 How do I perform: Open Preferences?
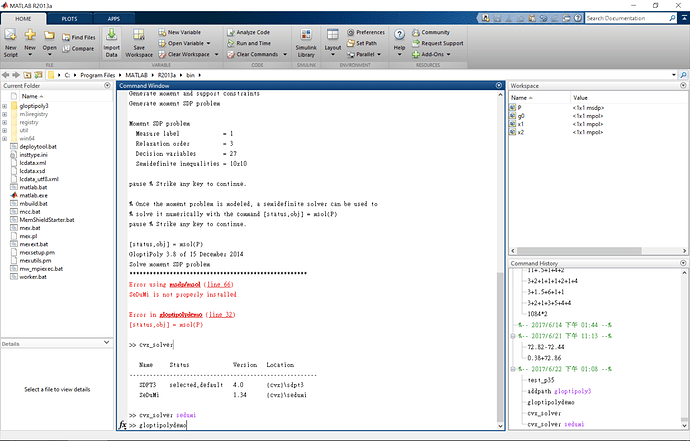[x=366, y=32]
